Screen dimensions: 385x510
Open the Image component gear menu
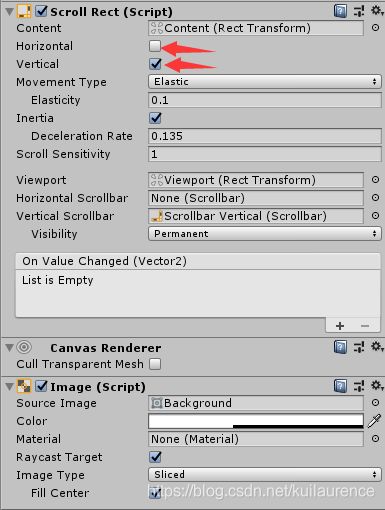tap(377, 386)
